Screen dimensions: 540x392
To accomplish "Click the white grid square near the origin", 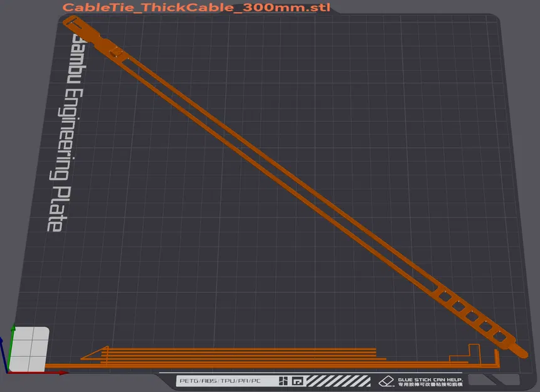I will 29,349.
